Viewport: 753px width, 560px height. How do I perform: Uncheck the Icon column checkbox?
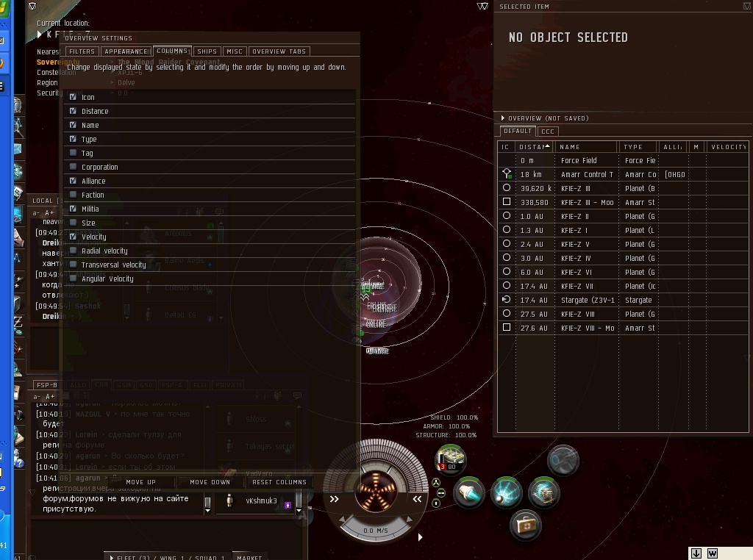[73, 97]
